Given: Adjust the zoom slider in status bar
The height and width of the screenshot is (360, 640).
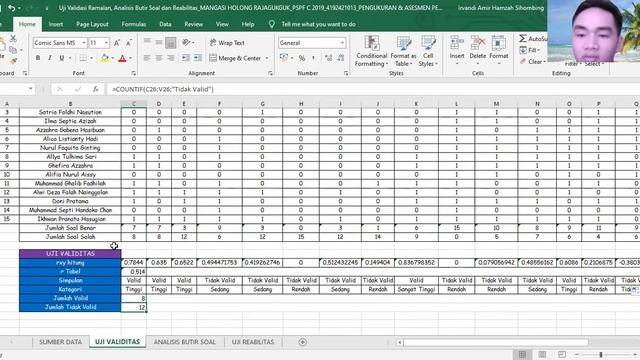Looking at the screenshot, I should (600, 355).
